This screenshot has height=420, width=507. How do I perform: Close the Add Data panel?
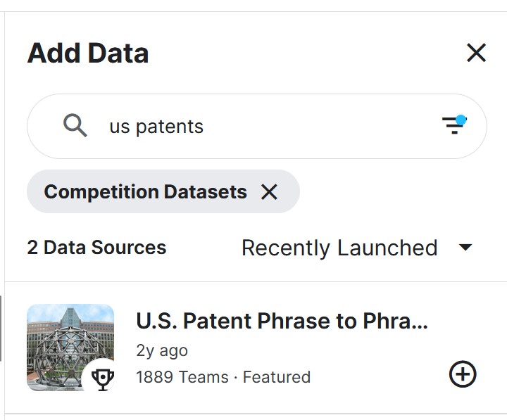click(x=476, y=53)
